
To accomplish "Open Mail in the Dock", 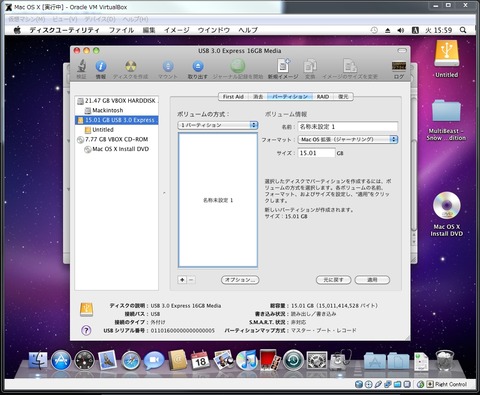I will (107, 360).
